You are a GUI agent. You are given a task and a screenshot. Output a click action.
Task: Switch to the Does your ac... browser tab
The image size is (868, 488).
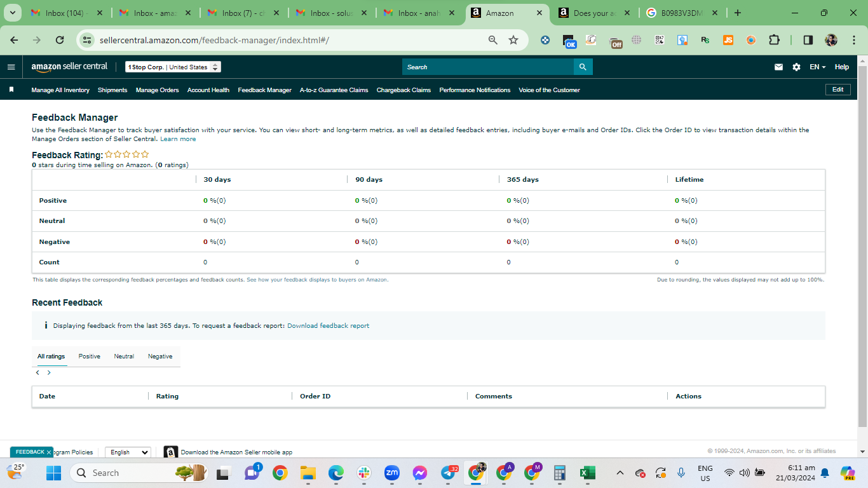point(595,13)
